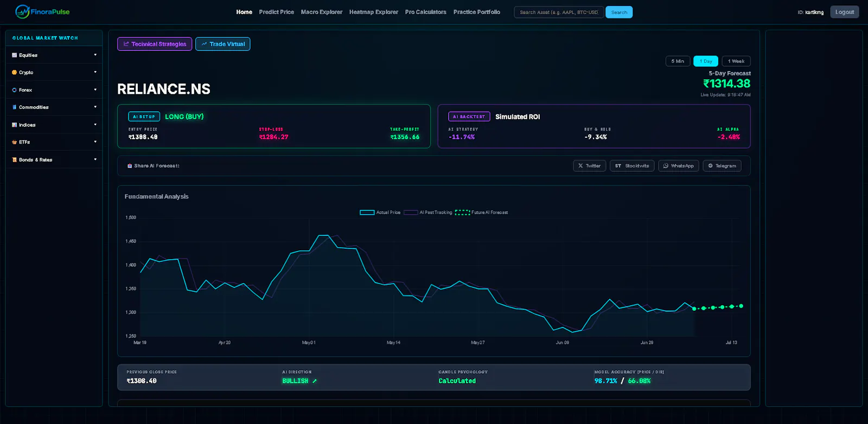Click the GLOBAL MARKET WATCH heading
The image size is (868, 424).
tap(45, 38)
